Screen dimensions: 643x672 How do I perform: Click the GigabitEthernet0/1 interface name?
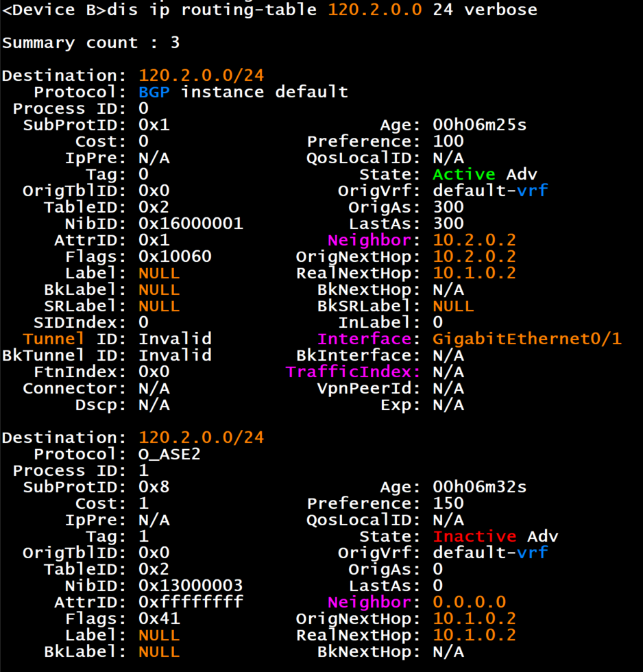point(527,339)
